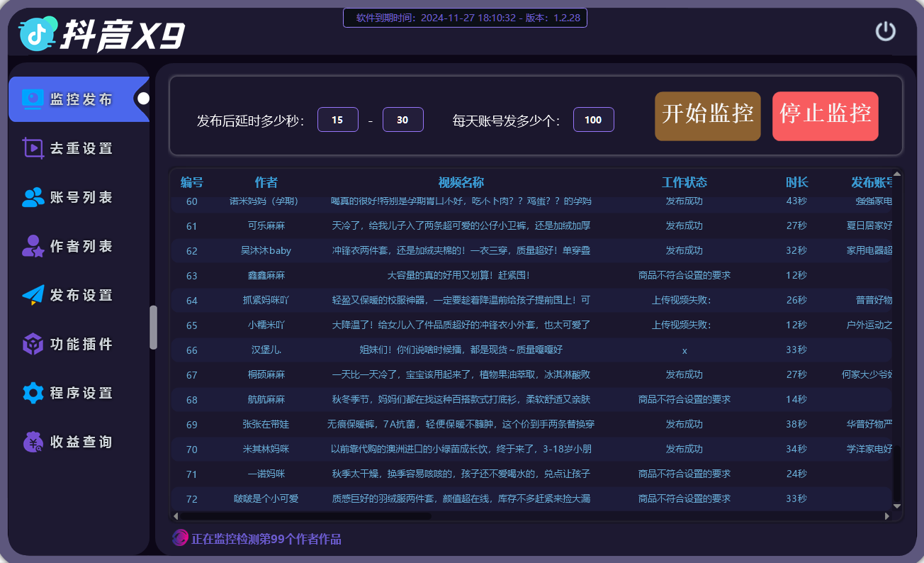Start monitoring with 开始监控 button
This screenshot has height=563, width=924.
707,116
